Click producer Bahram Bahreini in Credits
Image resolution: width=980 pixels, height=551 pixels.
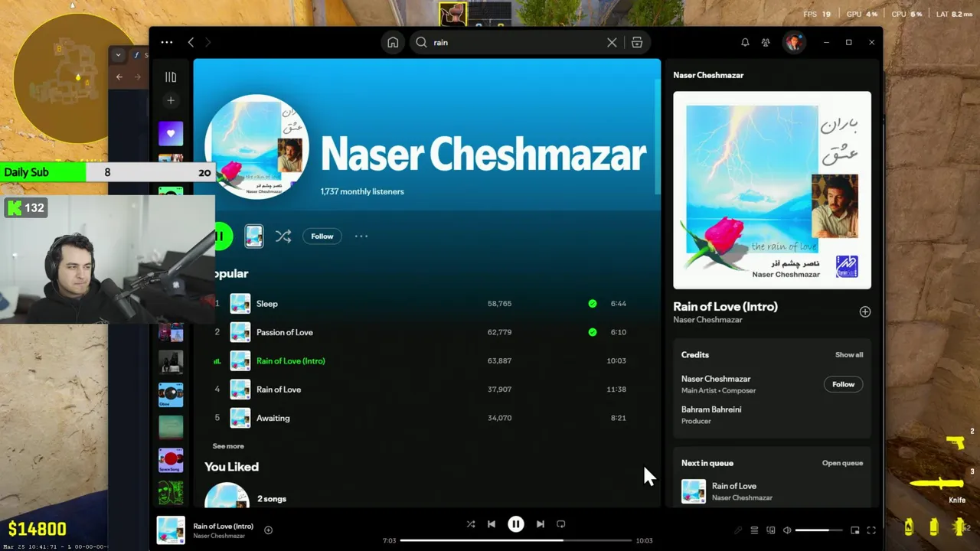coord(711,409)
